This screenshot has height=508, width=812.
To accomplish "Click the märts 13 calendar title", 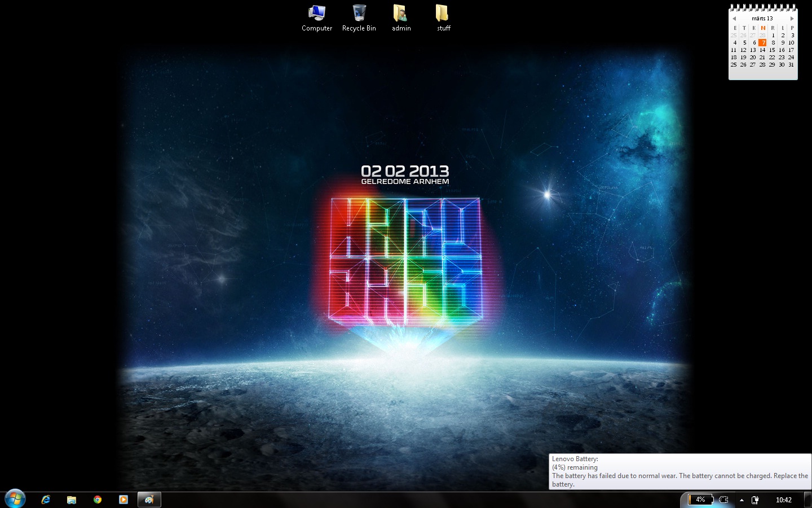I will point(762,19).
